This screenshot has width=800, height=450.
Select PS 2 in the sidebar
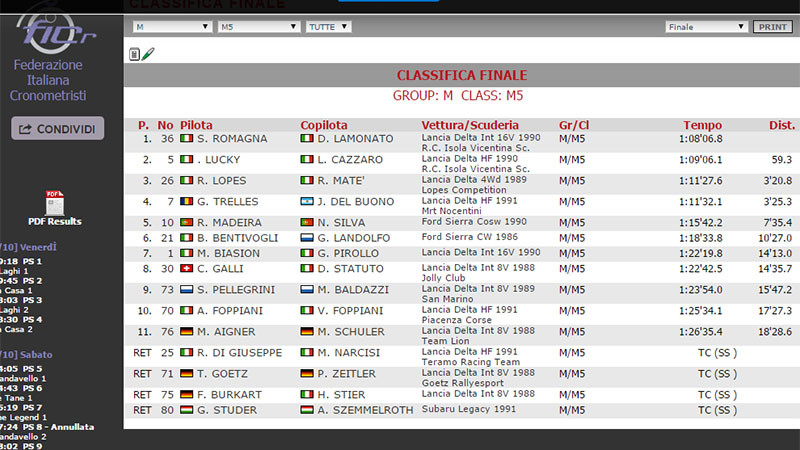[x=32, y=281]
